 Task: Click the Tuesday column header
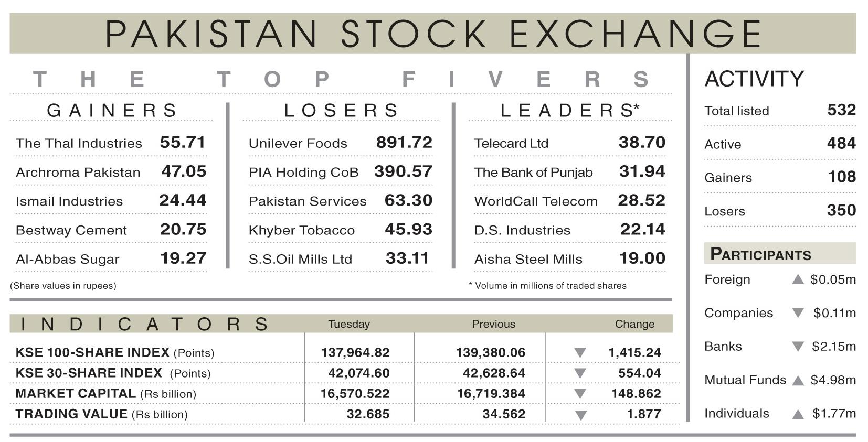(349, 324)
